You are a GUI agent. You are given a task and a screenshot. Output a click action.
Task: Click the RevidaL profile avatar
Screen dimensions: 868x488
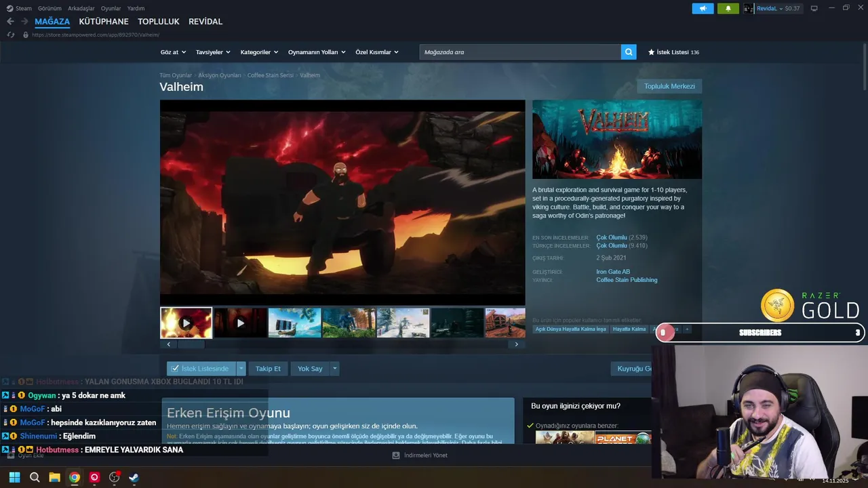pyautogui.click(x=749, y=8)
